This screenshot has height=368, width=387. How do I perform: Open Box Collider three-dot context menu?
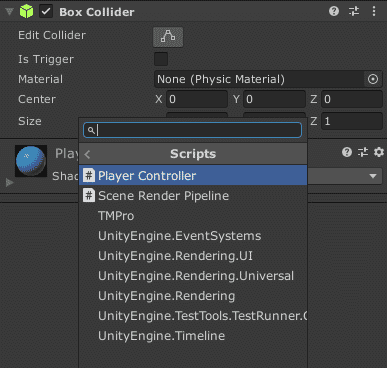click(x=374, y=11)
